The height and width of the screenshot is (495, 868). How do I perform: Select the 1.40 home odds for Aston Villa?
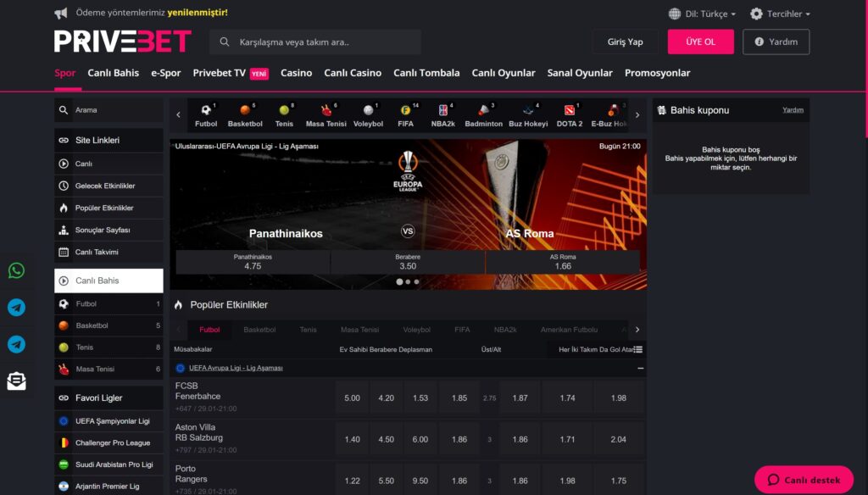pos(352,440)
